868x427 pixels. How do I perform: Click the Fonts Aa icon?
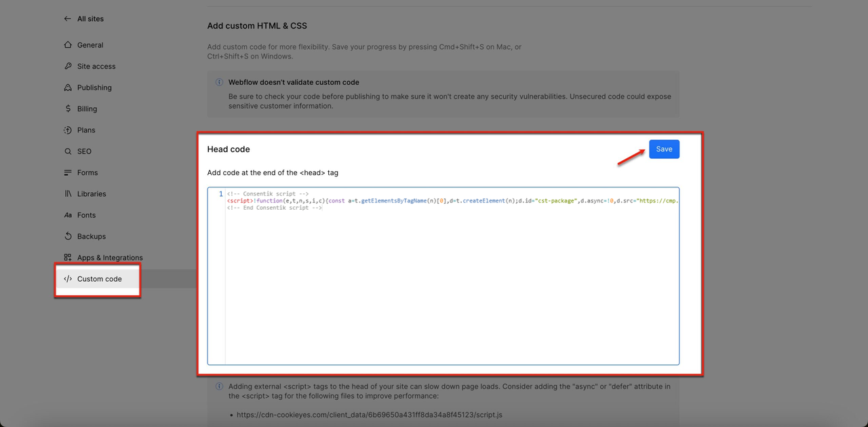68,215
